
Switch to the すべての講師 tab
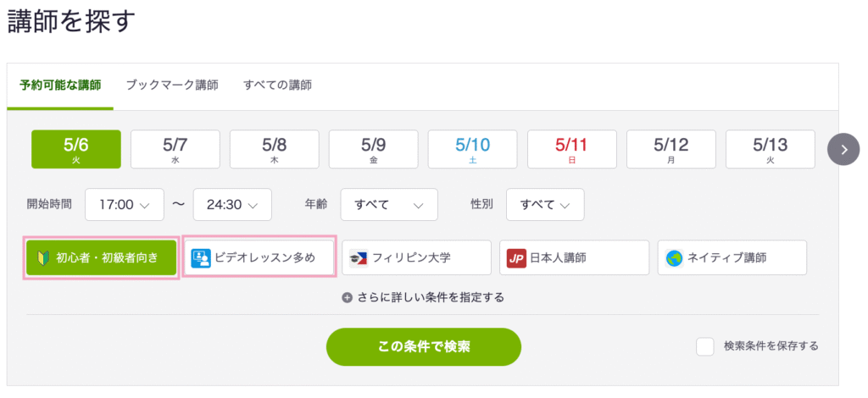277,86
